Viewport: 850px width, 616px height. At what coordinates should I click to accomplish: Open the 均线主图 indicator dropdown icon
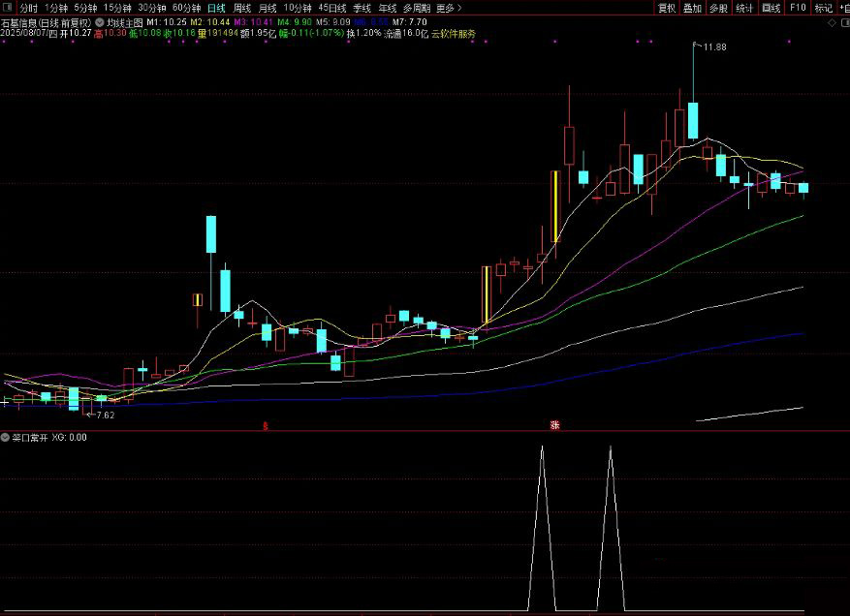(x=100, y=20)
